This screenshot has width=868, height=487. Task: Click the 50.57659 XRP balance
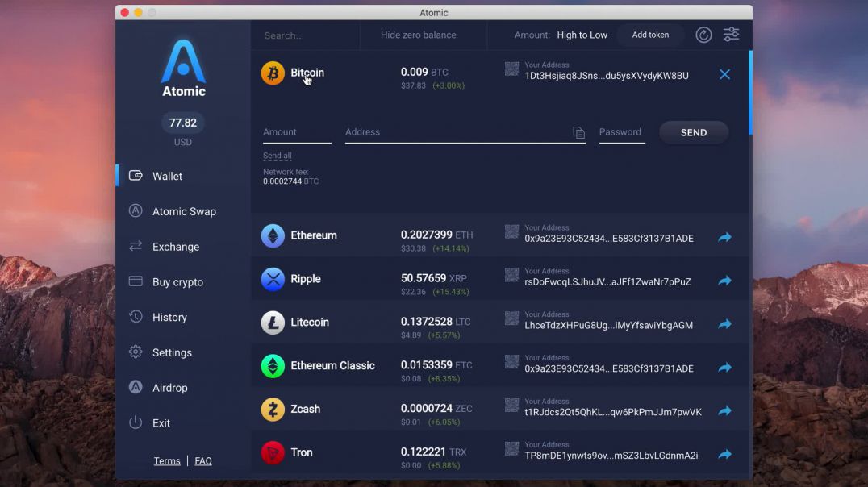coord(434,278)
